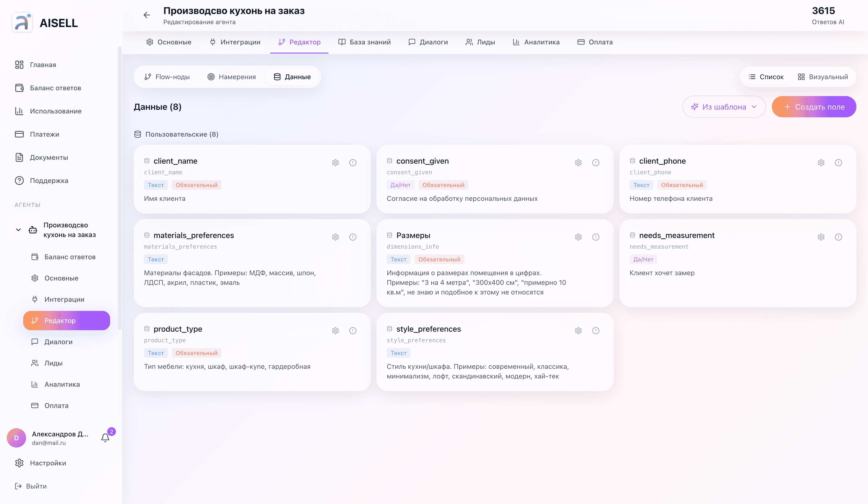The width and height of the screenshot is (868, 504).
Task: Click the notifications bell icon
Action: tap(105, 438)
